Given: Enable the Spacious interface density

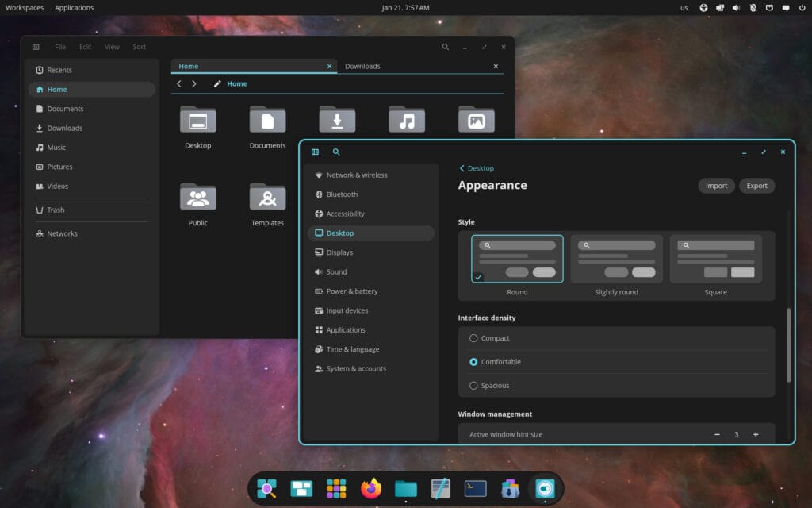Looking at the screenshot, I should 474,385.
